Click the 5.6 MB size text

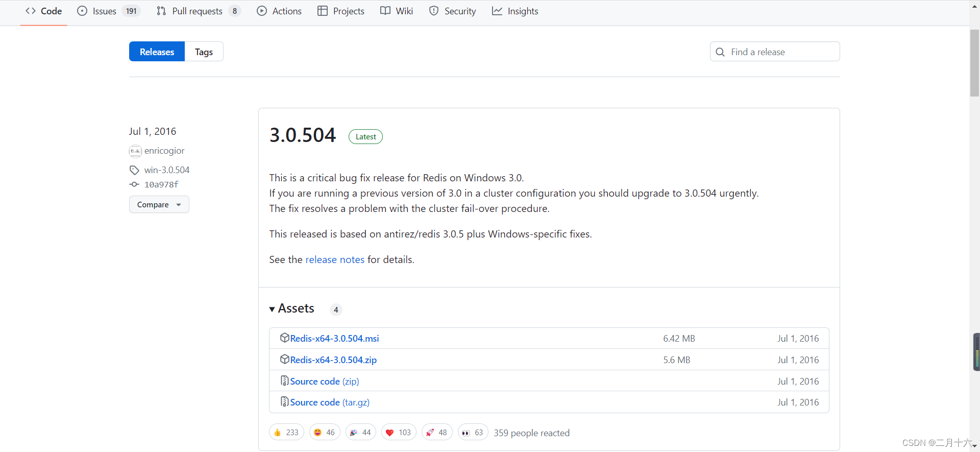[x=677, y=360]
